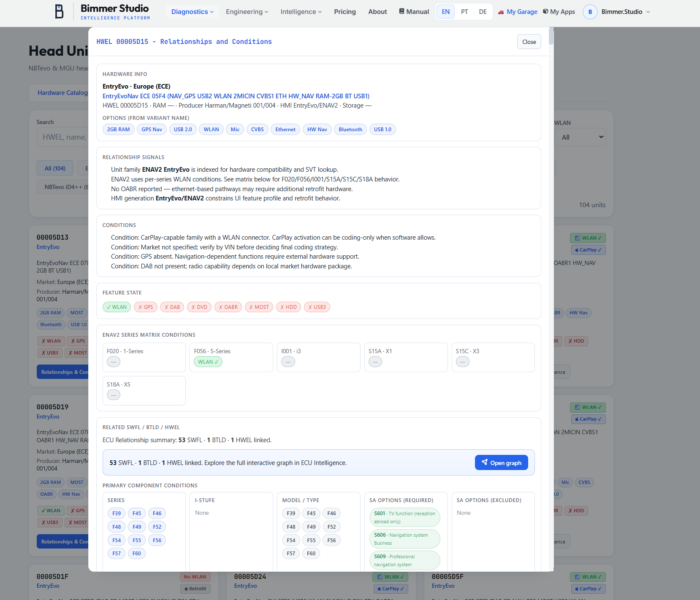Click the No WLAN badge on 00005D1F card
Image resolution: width=700 pixels, height=600 pixels.
coord(195,577)
